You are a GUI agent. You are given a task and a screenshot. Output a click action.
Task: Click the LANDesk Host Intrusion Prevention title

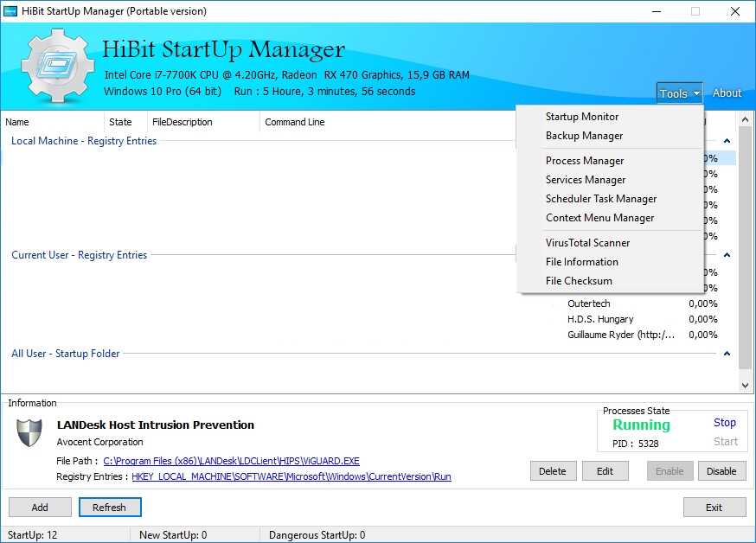[x=155, y=425]
